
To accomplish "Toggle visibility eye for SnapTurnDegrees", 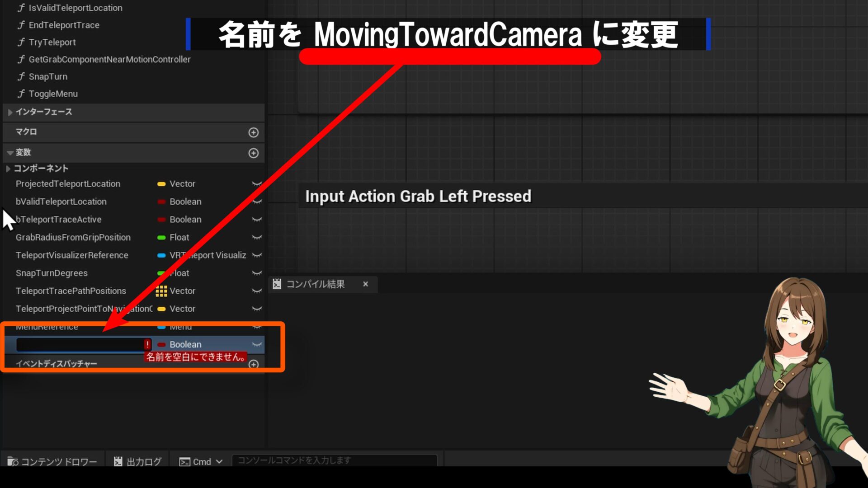I will pos(257,273).
